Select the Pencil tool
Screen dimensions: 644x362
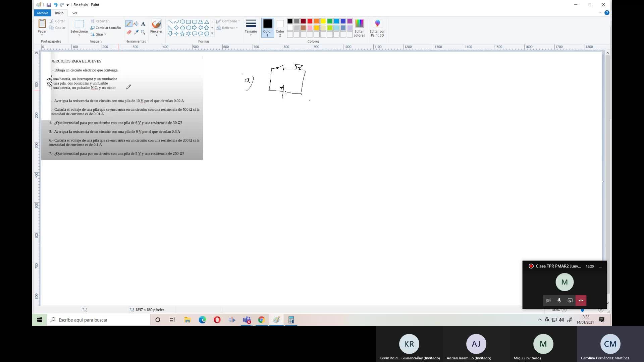[129, 24]
